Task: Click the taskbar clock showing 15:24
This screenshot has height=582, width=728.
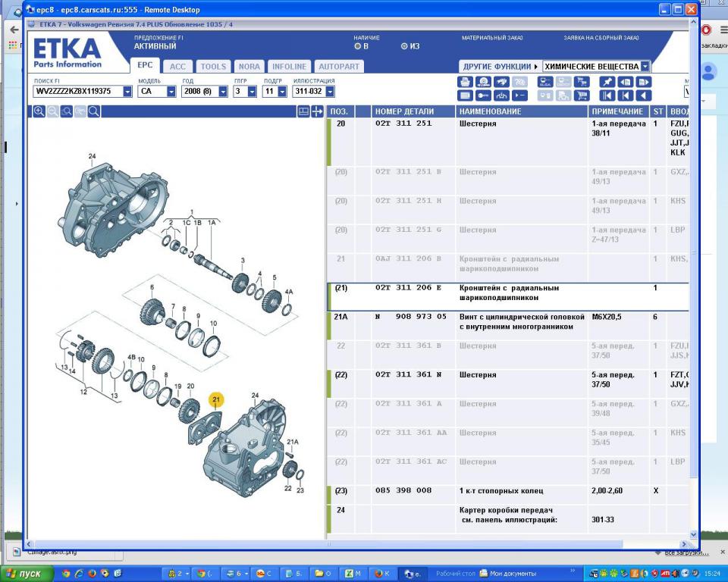Action: pos(713,574)
